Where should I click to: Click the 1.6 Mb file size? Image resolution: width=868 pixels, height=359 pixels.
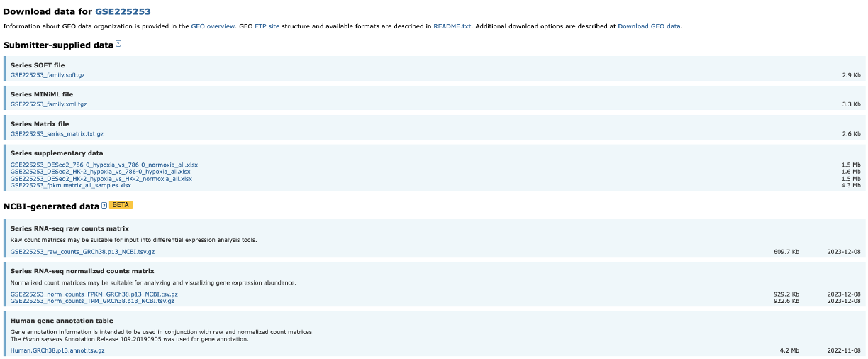point(851,172)
